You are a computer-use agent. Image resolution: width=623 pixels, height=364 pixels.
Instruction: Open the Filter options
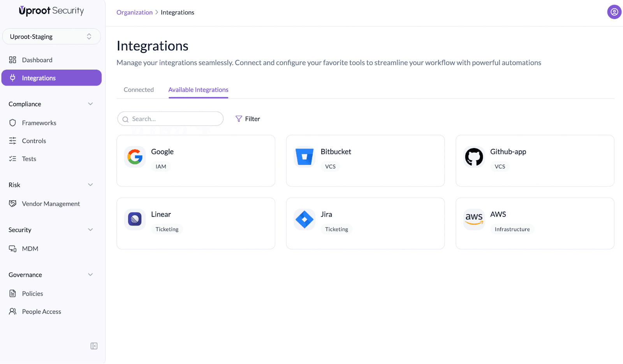point(248,119)
